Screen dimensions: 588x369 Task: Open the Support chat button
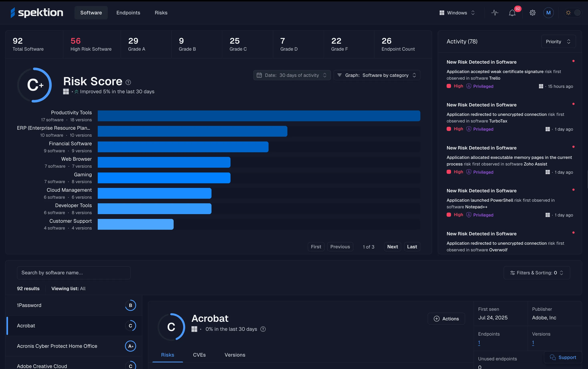point(563,357)
